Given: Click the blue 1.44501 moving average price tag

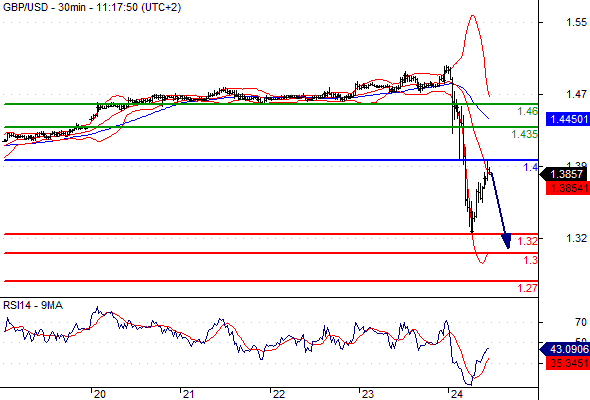Looking at the screenshot, I should point(568,119).
